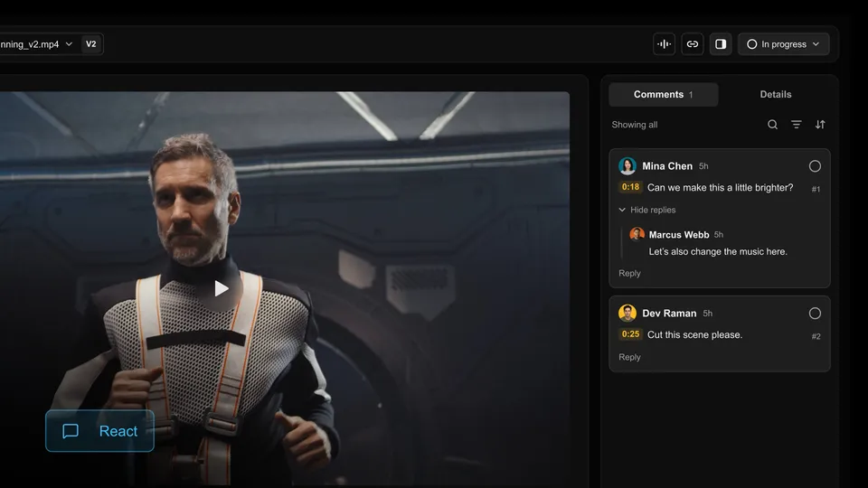Viewport: 868px width, 488px height.
Task: Open Dev Raman's avatar
Action: [x=627, y=314]
